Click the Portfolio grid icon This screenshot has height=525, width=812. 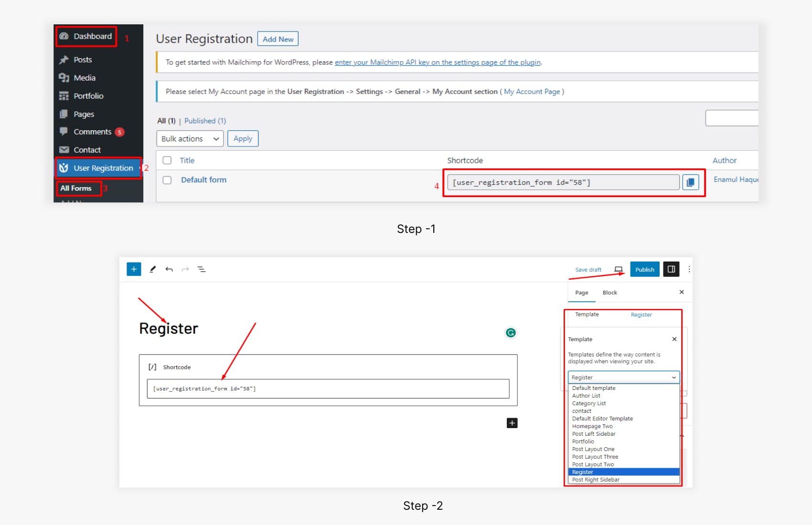click(x=64, y=96)
